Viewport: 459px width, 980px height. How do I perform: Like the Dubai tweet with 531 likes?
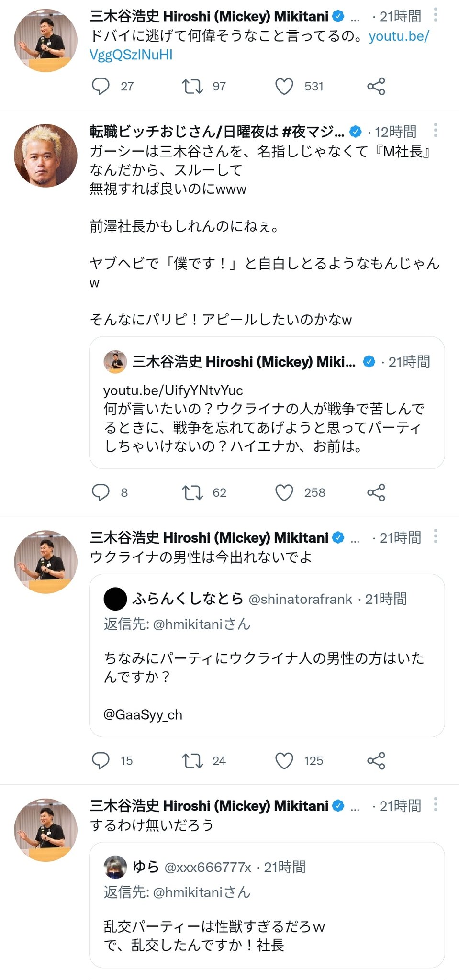click(x=285, y=86)
